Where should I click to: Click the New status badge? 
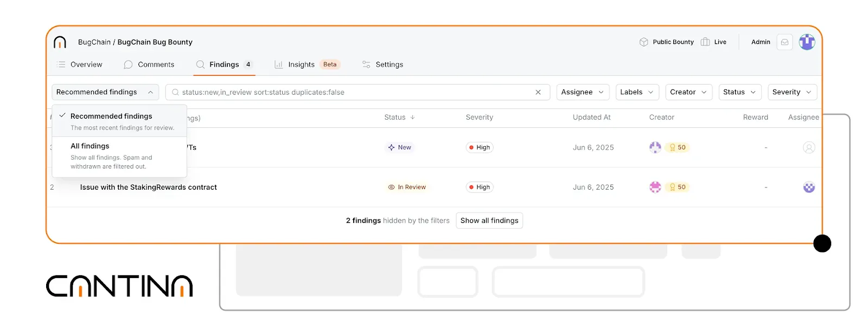coord(400,147)
